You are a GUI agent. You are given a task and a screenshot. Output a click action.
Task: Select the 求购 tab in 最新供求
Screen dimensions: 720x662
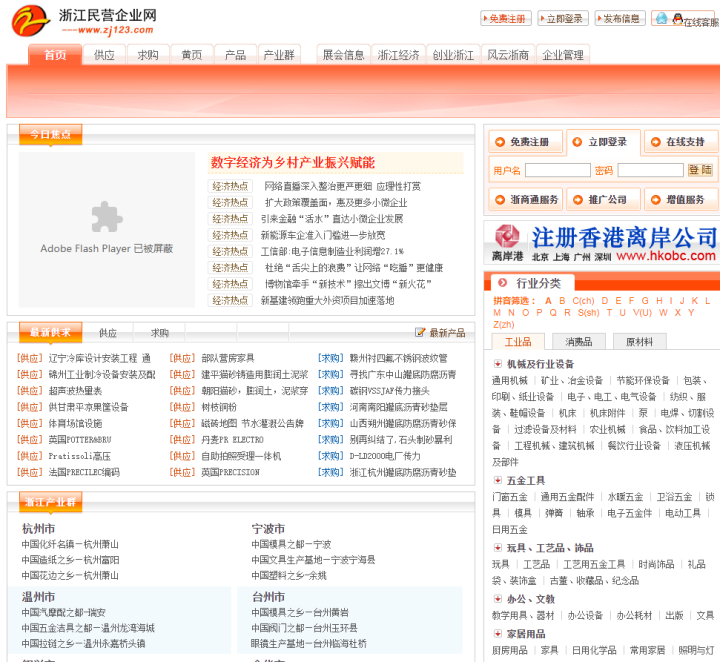160,333
